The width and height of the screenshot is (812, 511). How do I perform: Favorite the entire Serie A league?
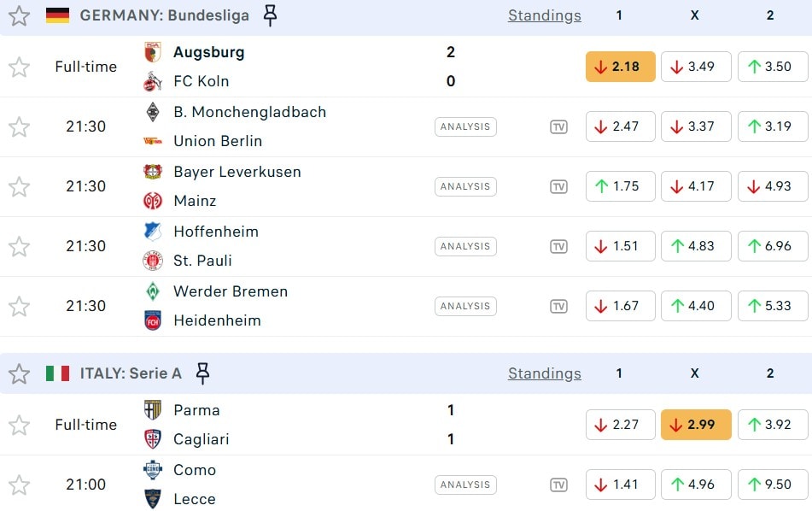click(19, 373)
